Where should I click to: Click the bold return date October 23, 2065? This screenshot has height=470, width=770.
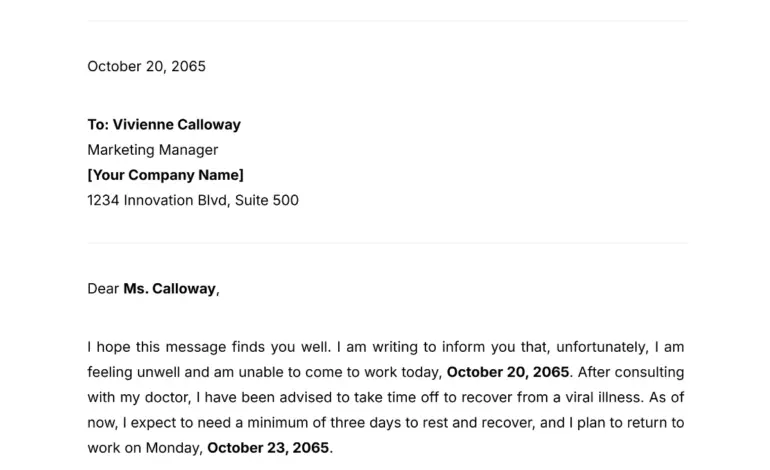click(x=268, y=448)
